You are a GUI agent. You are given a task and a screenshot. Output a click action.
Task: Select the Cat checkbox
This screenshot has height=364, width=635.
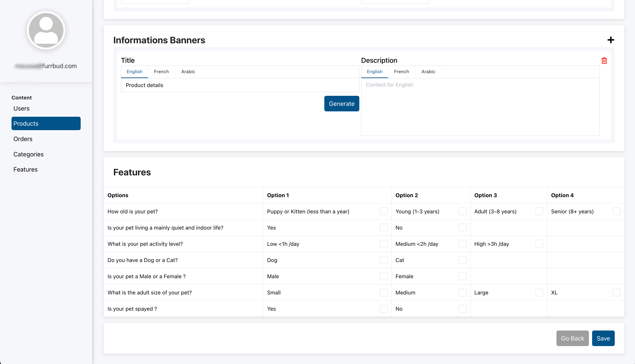coord(462,260)
